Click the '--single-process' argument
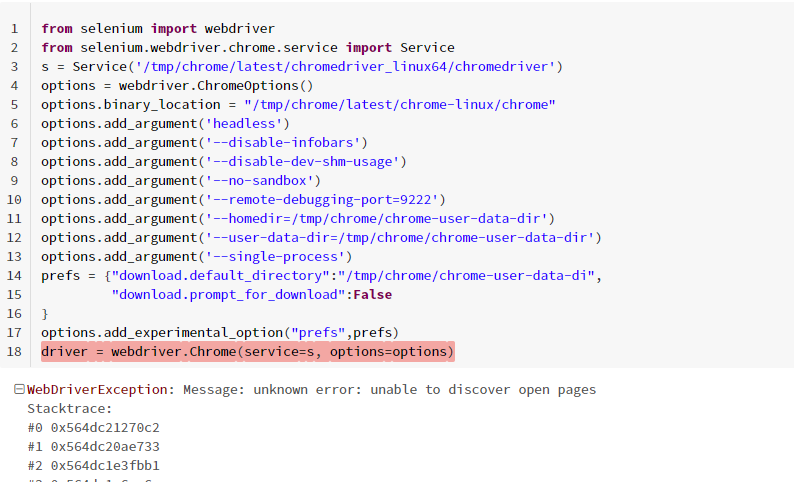The height and width of the screenshot is (482, 794). coord(283,256)
